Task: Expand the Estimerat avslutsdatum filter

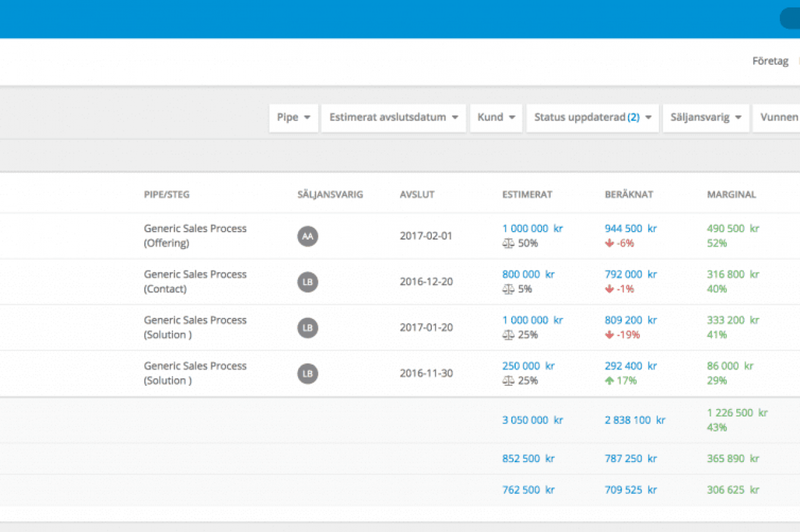Action: tap(394, 117)
